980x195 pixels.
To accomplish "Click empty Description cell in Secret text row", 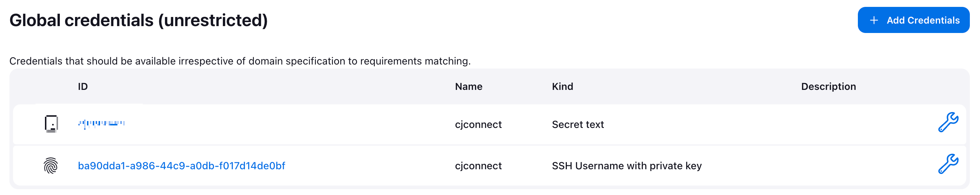I will click(864, 124).
